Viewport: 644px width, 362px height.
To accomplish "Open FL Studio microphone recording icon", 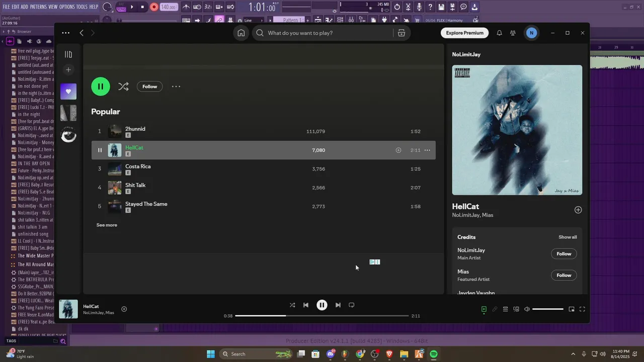I will pyautogui.click(x=419, y=7).
